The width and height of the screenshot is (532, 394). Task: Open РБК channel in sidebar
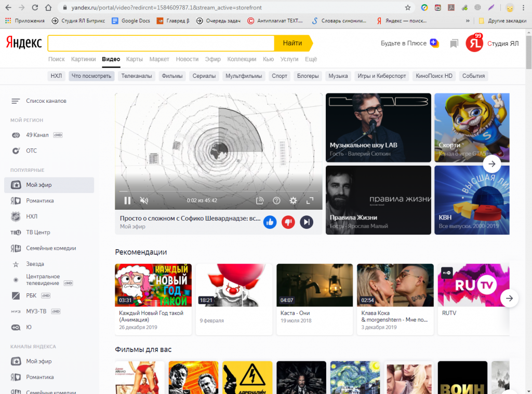tap(49, 295)
